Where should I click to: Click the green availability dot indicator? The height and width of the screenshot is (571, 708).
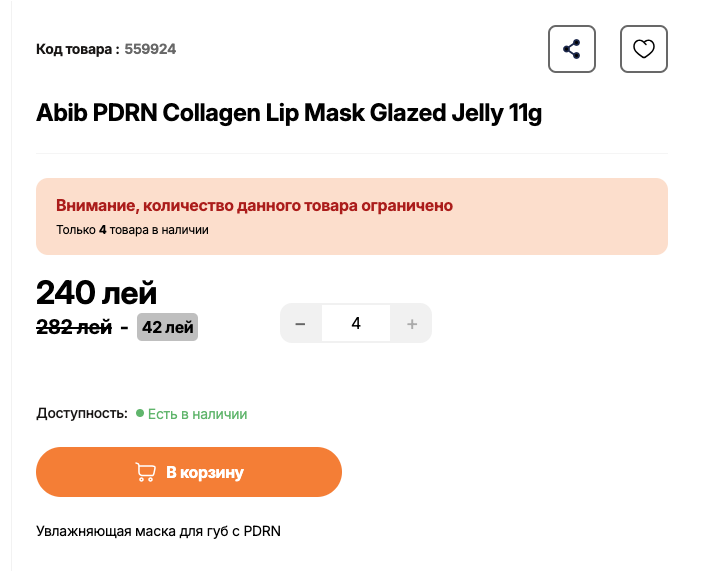140,413
